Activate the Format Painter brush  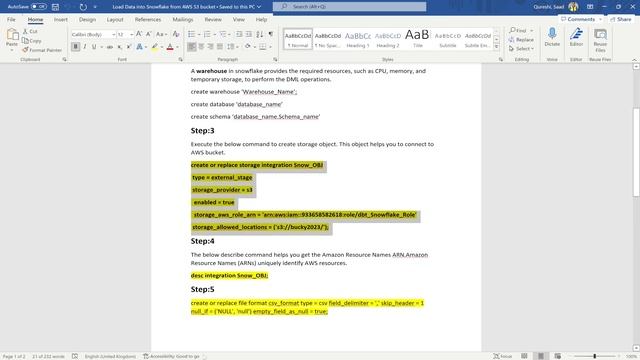(42, 50)
